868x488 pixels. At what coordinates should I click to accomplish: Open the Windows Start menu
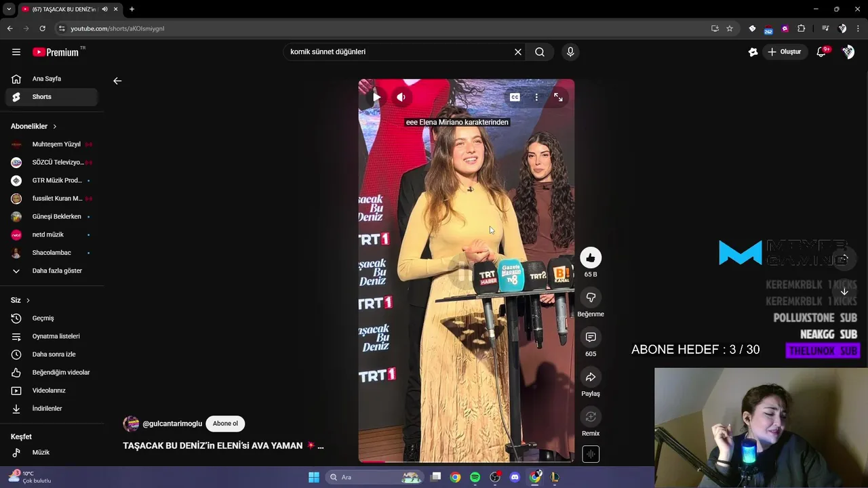(314, 477)
